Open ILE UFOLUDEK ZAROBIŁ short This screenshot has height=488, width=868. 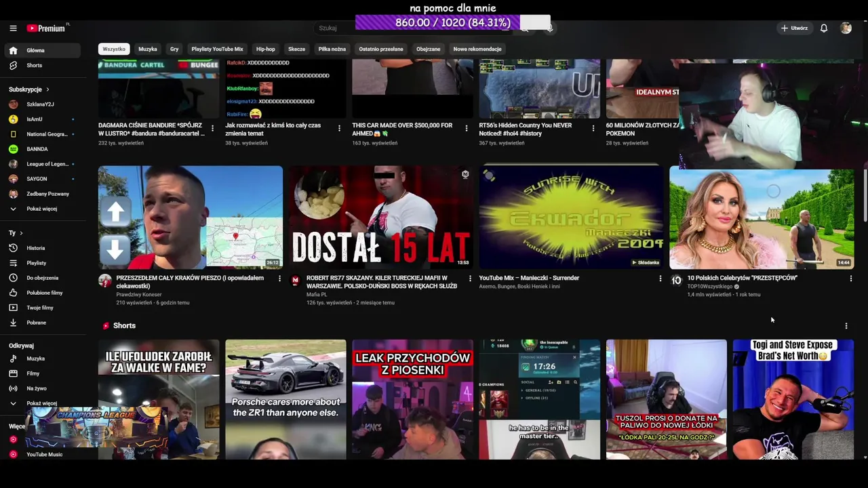coord(159,400)
